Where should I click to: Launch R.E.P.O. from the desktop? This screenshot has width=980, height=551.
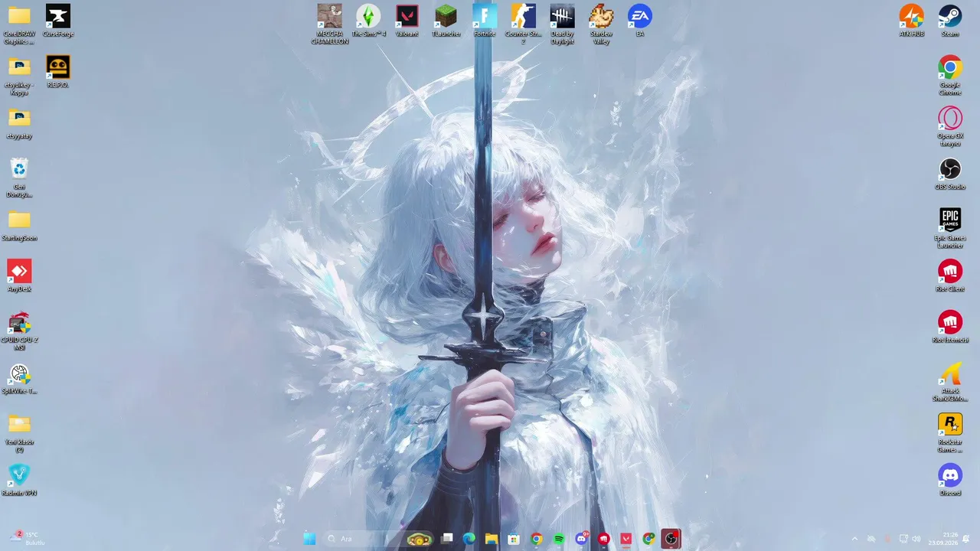pyautogui.click(x=58, y=72)
